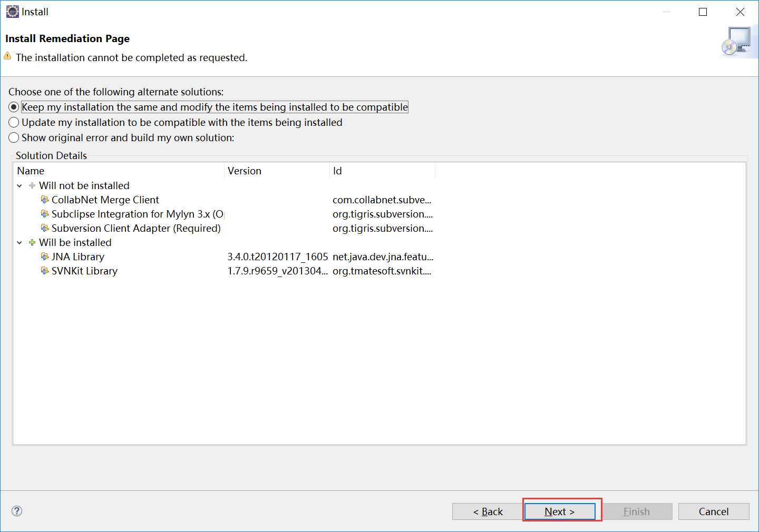Viewport: 759px width, 532px height.
Task: Click the Subversion Client Adapter org.tigris.subversion id cell
Action: pyautogui.click(x=383, y=228)
